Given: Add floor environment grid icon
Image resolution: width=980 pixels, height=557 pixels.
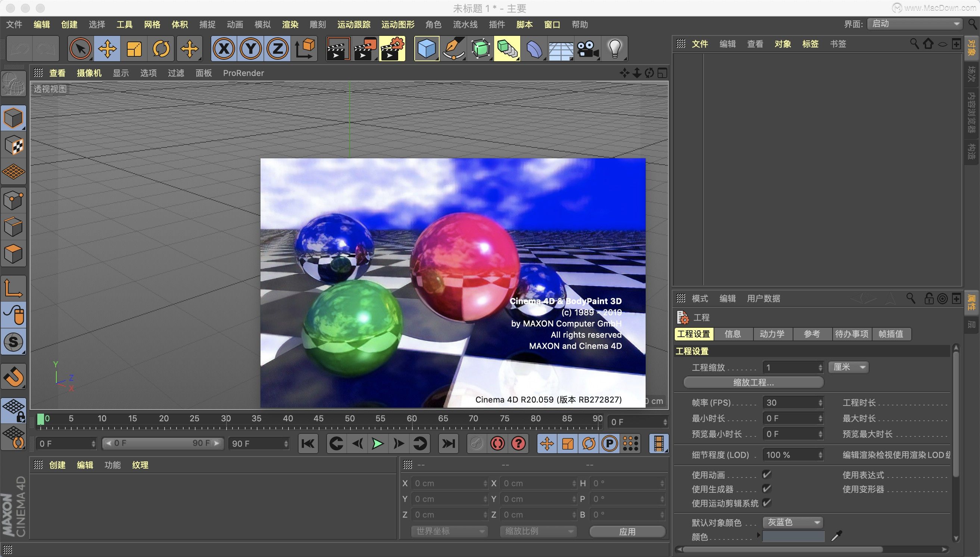Looking at the screenshot, I should tap(561, 49).
